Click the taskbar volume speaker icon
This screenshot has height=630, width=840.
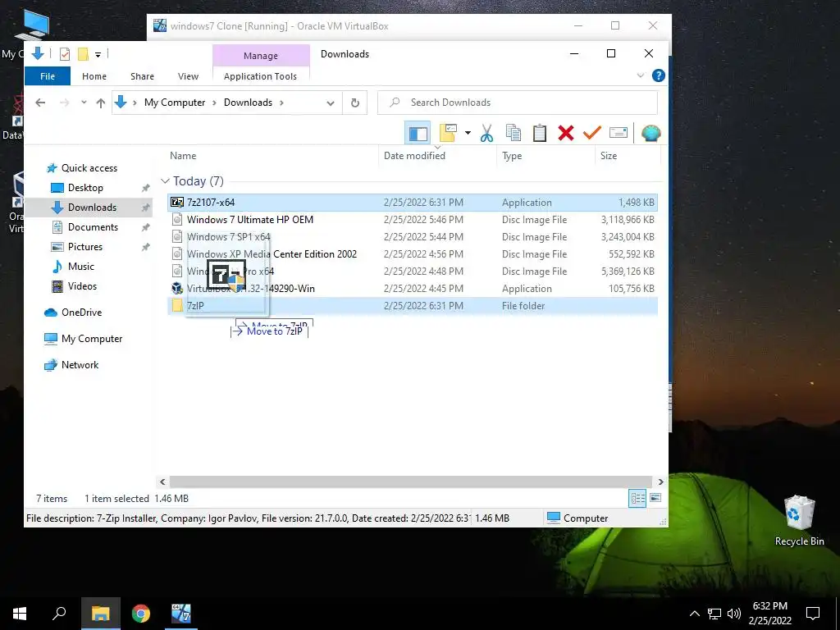coord(734,614)
